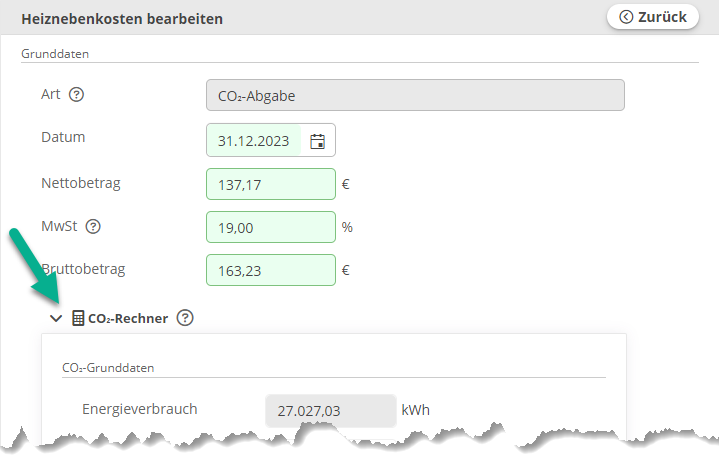The height and width of the screenshot is (455, 719).
Task: Click the Art field showing CO₂-Abgabe
Action: 415,95
